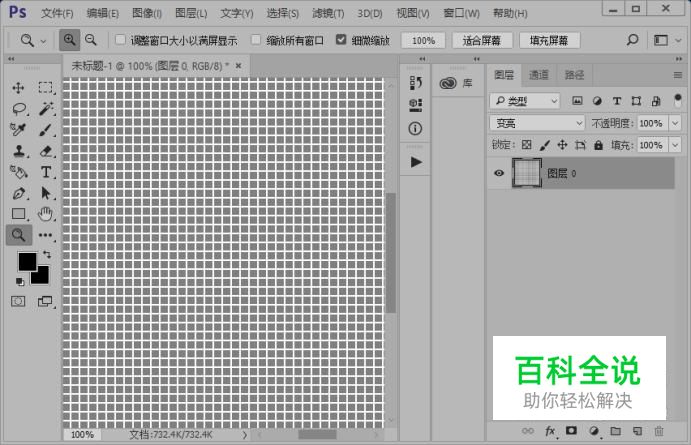The width and height of the screenshot is (691, 445).
Task: Add layer style fx button
Action: [550, 431]
